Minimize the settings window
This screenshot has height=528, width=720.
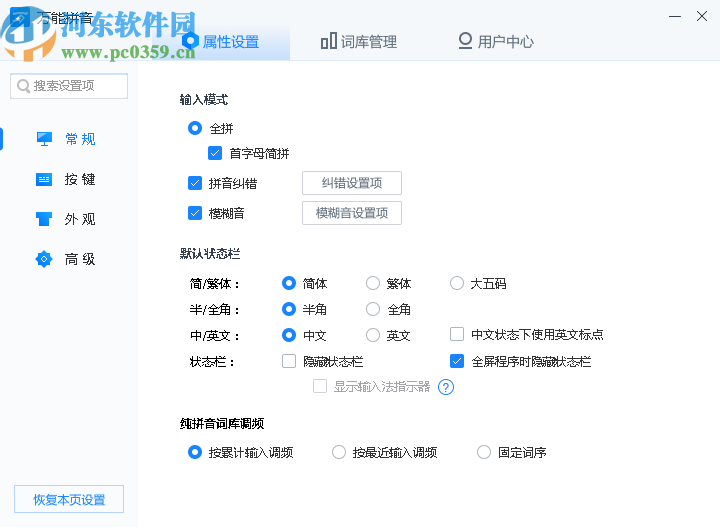point(675,17)
